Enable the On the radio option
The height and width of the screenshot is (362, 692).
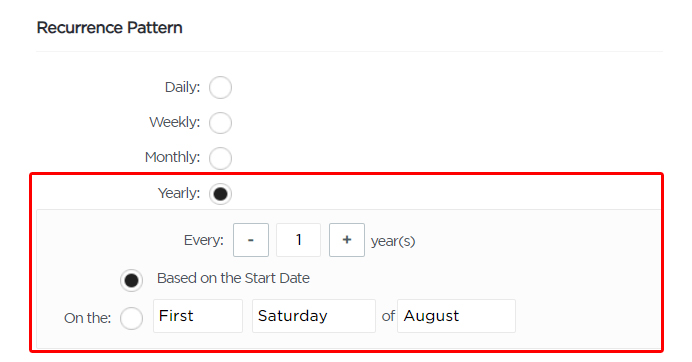point(131,318)
